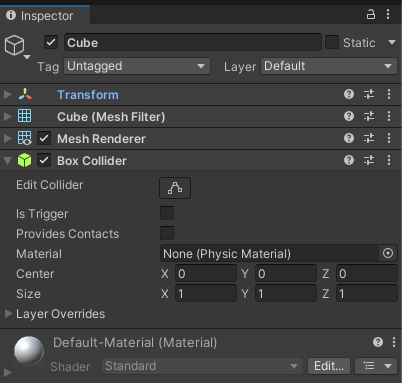Viewport: 402px width, 383px height.
Task: Open Box Collider more options menu
Action: [389, 160]
